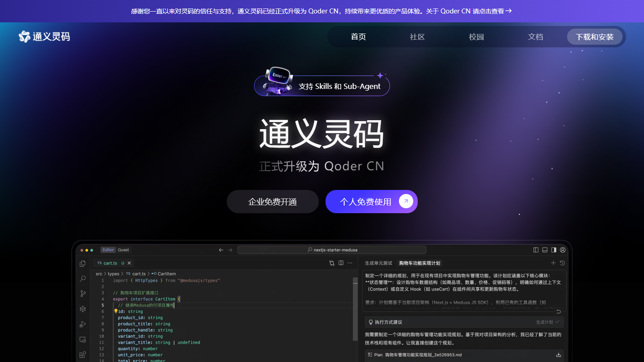644x362 pixels.
Task: Open the Remote Explorer sidebar icon
Action: pos(83,340)
